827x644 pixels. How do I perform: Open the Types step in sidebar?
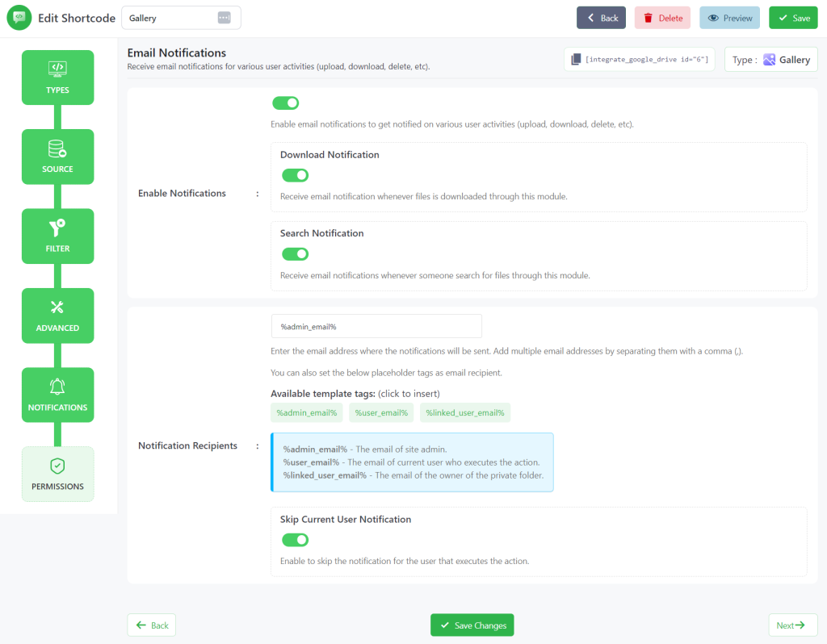click(57, 77)
